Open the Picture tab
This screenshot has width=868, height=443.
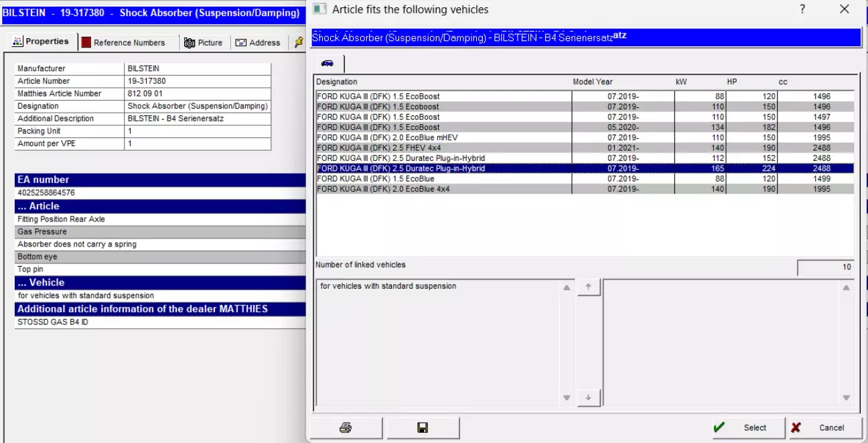(x=204, y=42)
